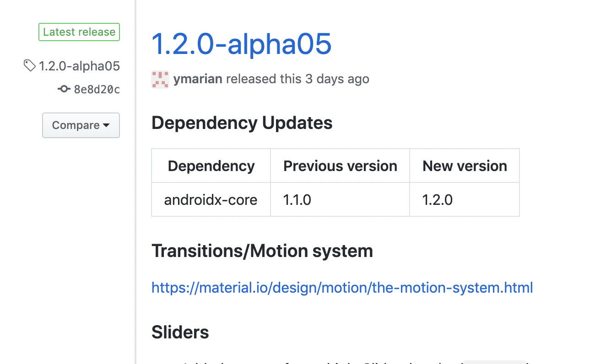The width and height of the screenshot is (606, 364).
Task: Open ymarian's avatar image
Action: pos(160,79)
